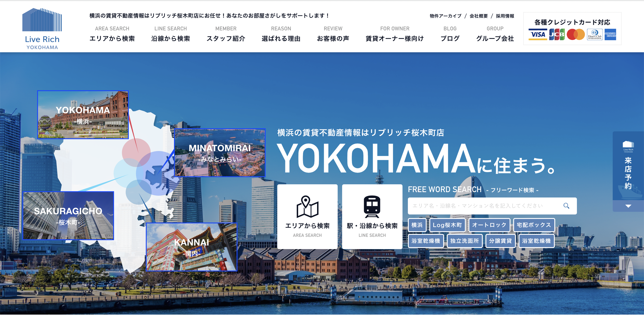Click the Live Rich Yokohama logo
This screenshot has width=644, height=315.
(x=42, y=29)
